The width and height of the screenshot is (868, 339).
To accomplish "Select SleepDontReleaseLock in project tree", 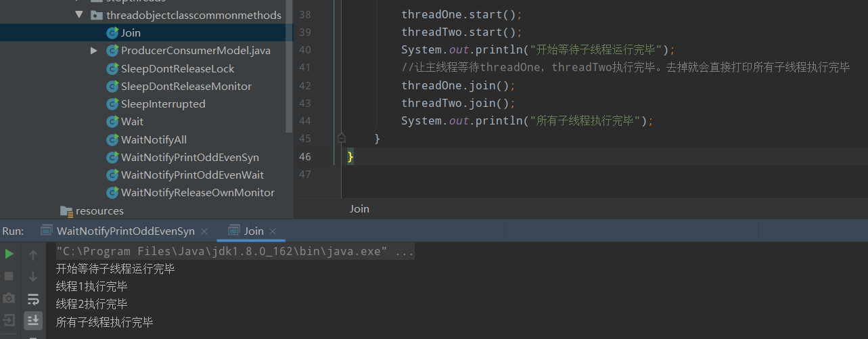I will point(178,68).
